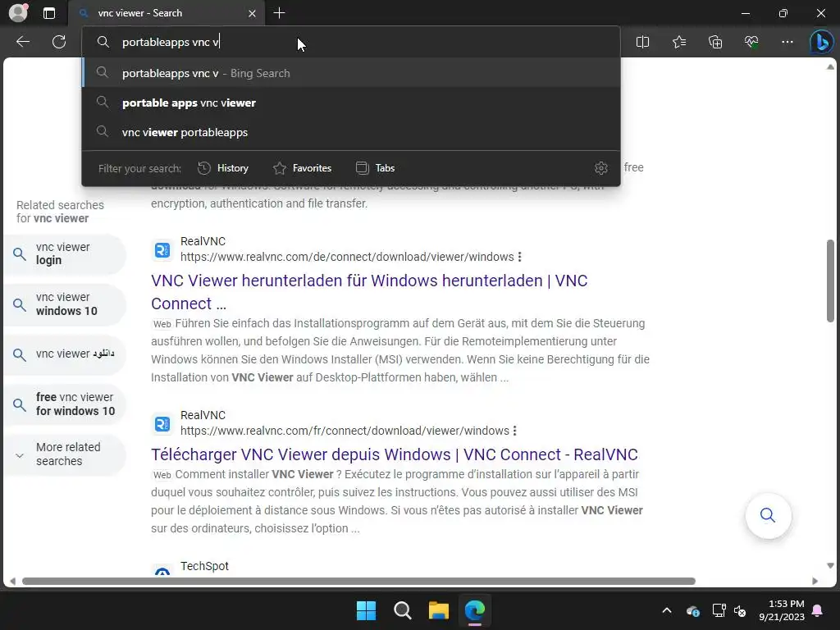The width and height of the screenshot is (840, 630).
Task: Open the Arabic 'vnc viewer' related search
Action: coord(64,354)
